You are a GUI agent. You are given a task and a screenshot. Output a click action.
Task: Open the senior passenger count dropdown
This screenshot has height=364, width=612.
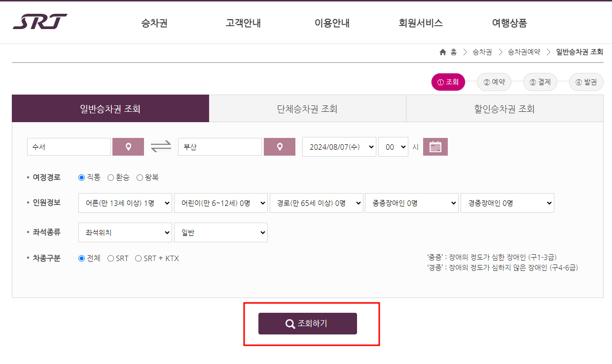316,202
